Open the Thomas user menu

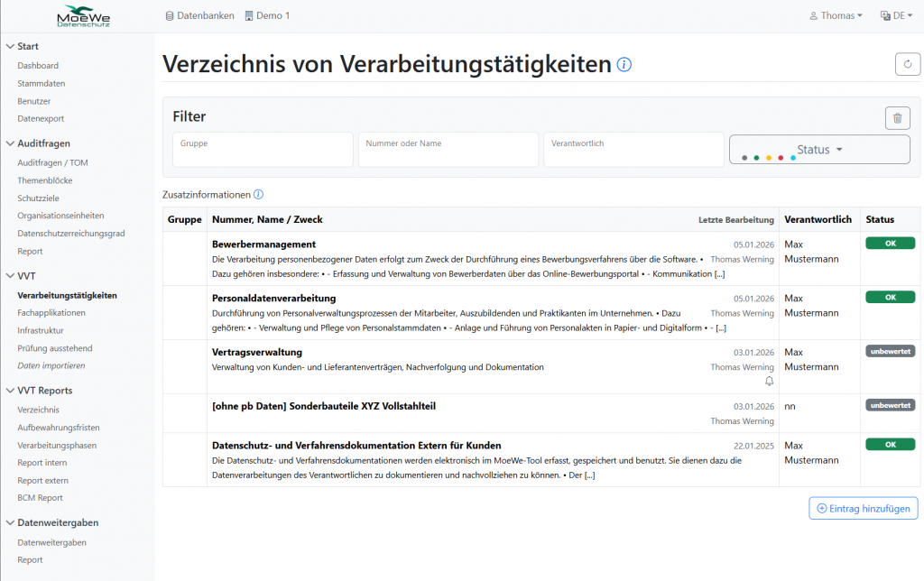coord(836,15)
